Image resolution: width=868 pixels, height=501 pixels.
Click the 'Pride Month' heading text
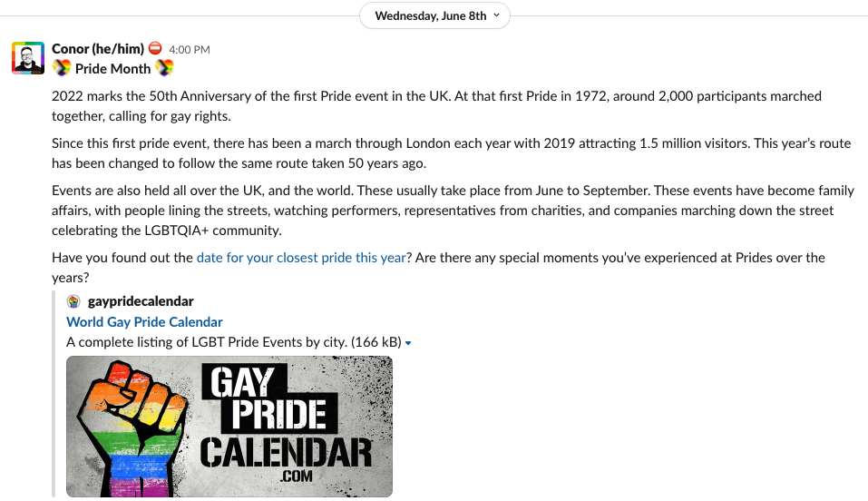click(x=112, y=69)
